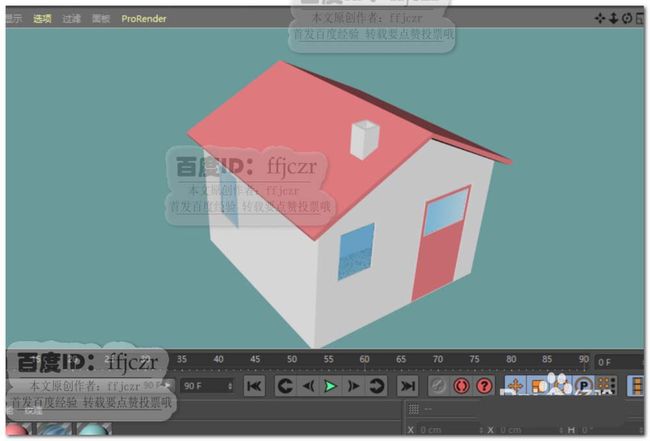Toggle Autokeying red record button
The width and height of the screenshot is (650, 441).
pyautogui.click(x=461, y=386)
